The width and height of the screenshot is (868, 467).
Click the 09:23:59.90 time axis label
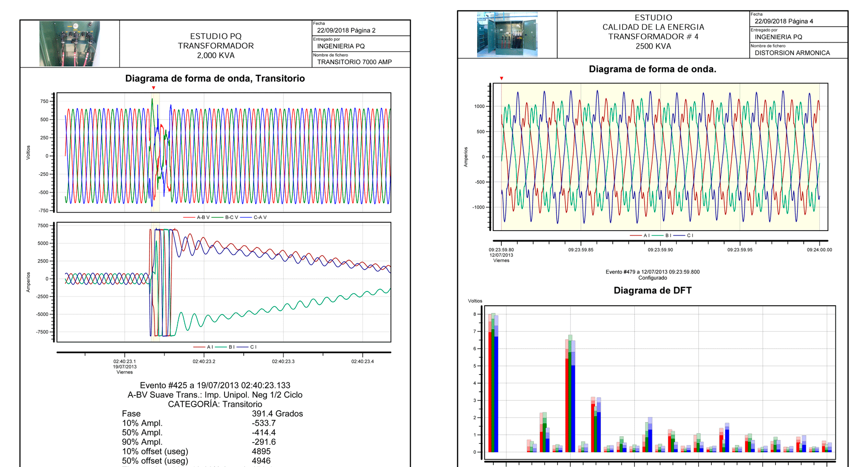point(660,250)
